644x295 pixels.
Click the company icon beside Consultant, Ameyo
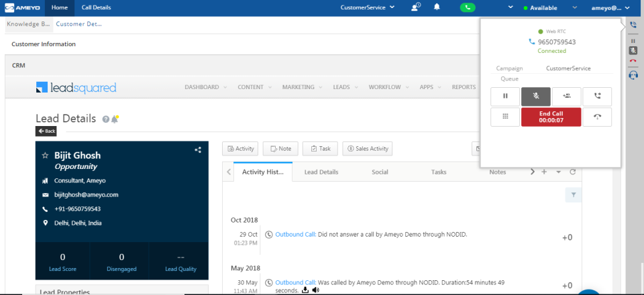[x=45, y=180]
